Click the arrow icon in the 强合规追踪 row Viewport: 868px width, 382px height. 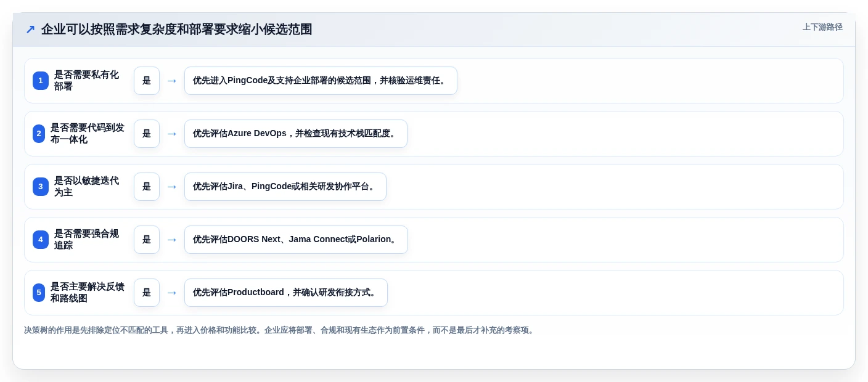pos(172,240)
